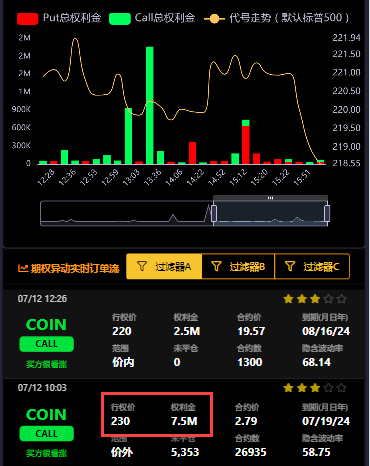
Task: Select the 过滤器B filter tab
Action: coord(238,266)
